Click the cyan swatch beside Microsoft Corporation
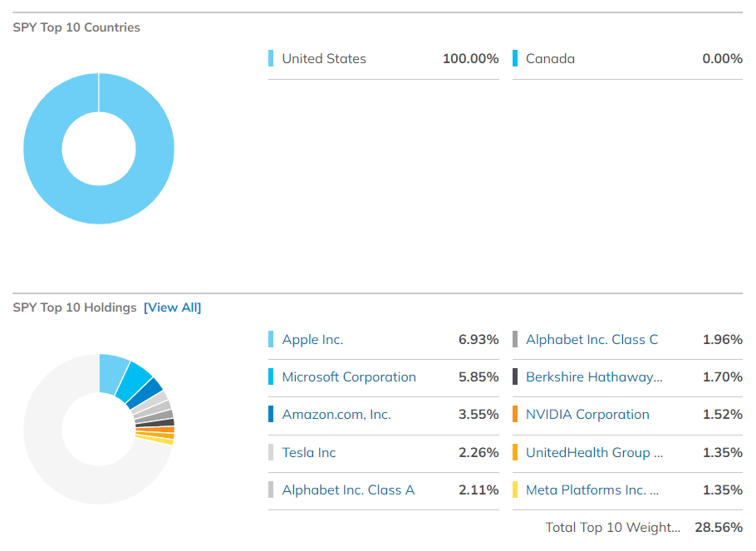This screenshot has height=551, width=756. point(271,376)
